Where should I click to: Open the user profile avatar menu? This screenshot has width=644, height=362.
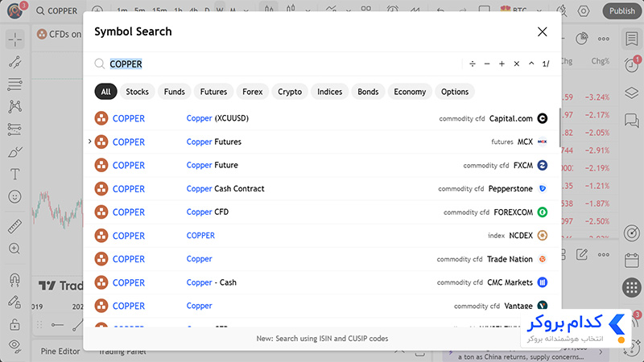[14, 10]
